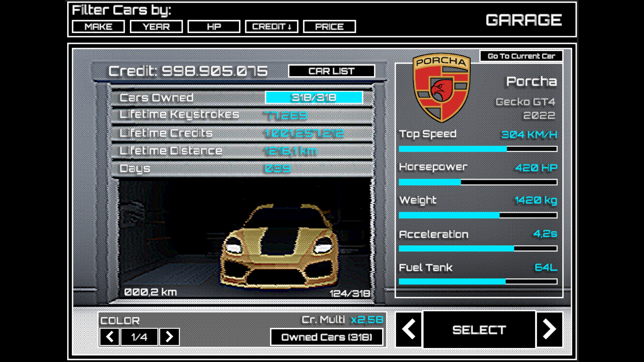Click the color page indicator 1/4
The height and width of the screenshot is (362, 644).
coord(139,337)
